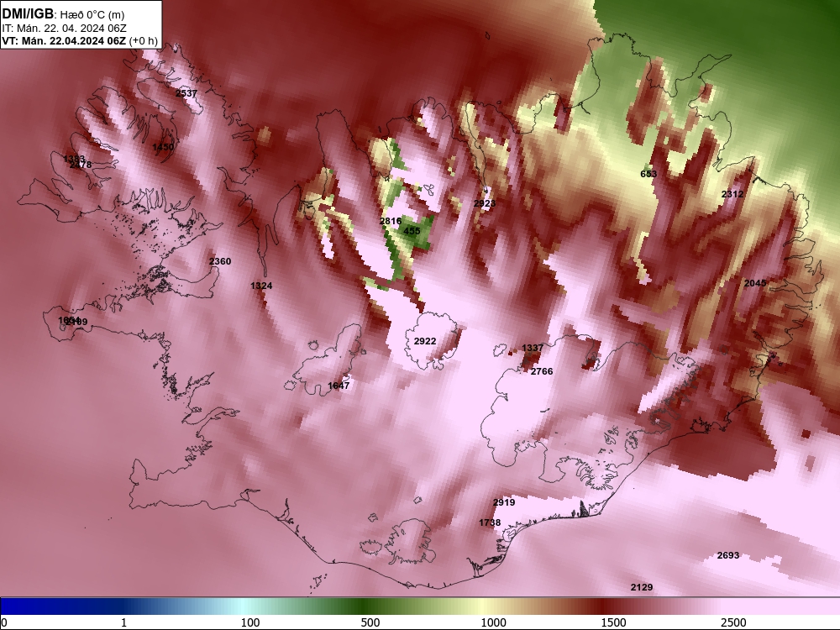Click the 2693 value over the sea
The height and width of the screenshot is (630, 840).
728,555
